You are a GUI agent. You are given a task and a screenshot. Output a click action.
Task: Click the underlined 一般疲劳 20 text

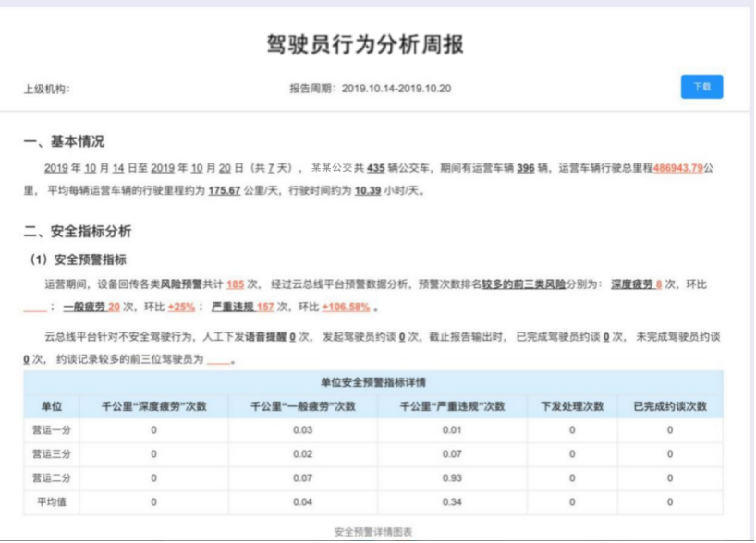click(91, 307)
